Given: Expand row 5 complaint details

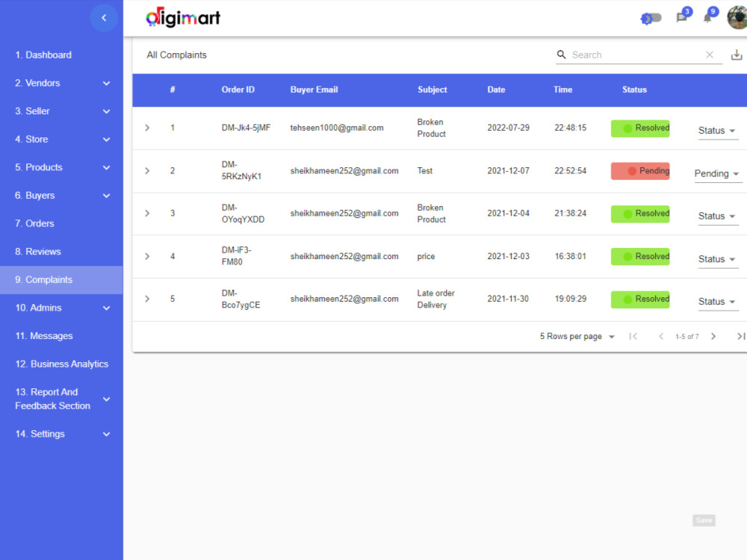Looking at the screenshot, I should tap(147, 299).
